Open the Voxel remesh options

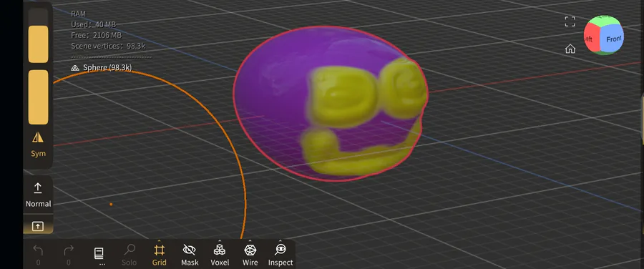(220, 254)
